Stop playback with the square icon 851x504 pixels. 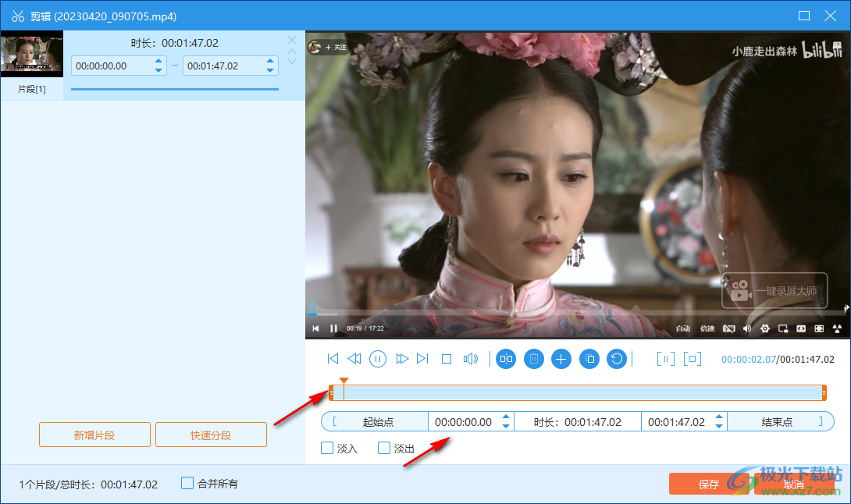(447, 359)
